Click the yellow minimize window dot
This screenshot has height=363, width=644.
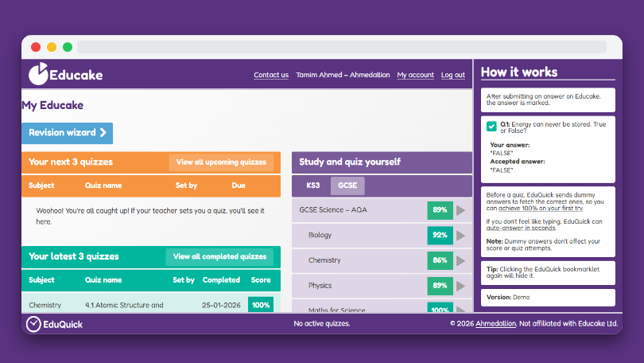[52, 47]
